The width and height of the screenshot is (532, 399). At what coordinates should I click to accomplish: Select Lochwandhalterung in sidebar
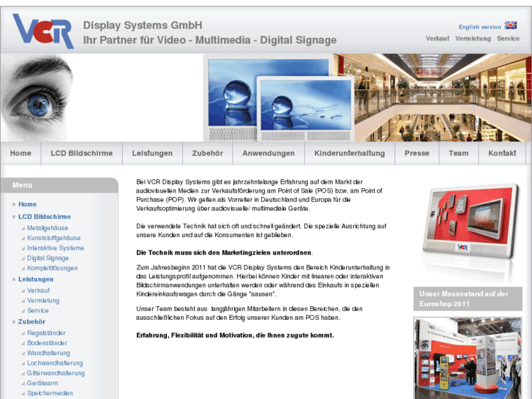(x=55, y=363)
